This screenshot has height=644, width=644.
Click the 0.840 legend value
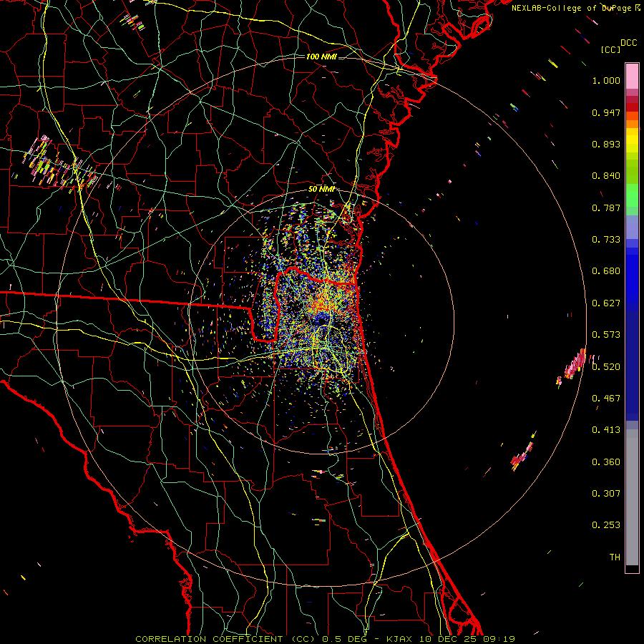pyautogui.click(x=606, y=176)
